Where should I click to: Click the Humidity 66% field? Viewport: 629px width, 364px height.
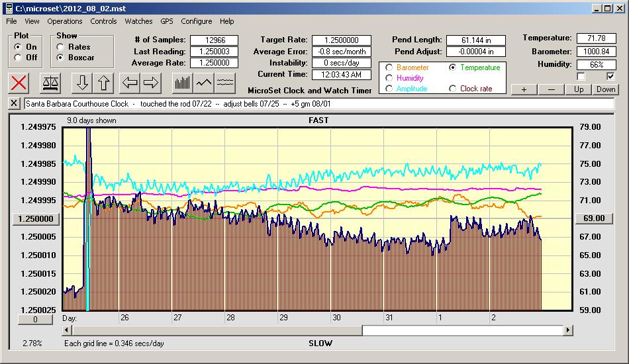point(596,65)
